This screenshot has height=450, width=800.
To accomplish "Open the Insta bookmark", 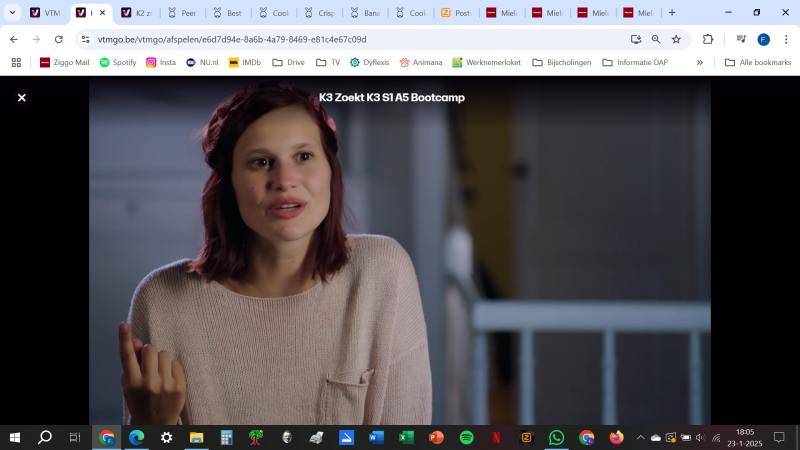I will [161, 62].
